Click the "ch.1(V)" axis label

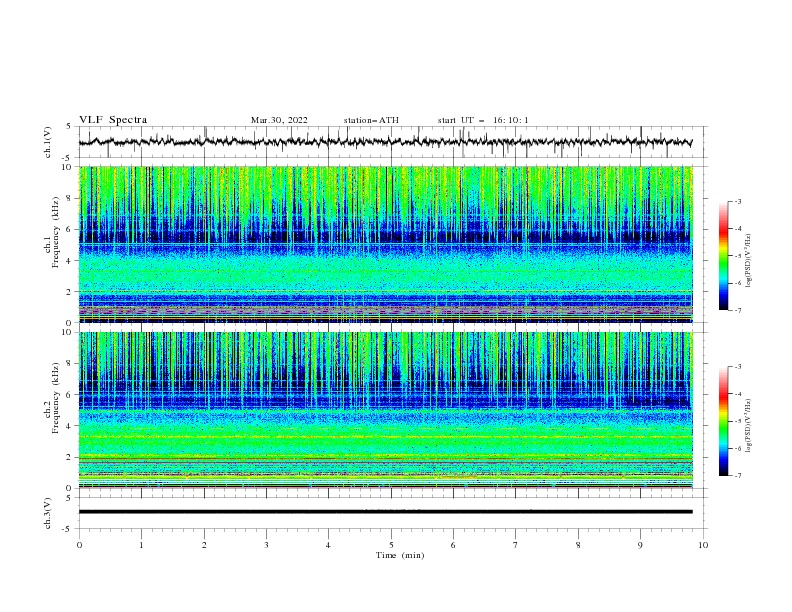pyautogui.click(x=48, y=142)
